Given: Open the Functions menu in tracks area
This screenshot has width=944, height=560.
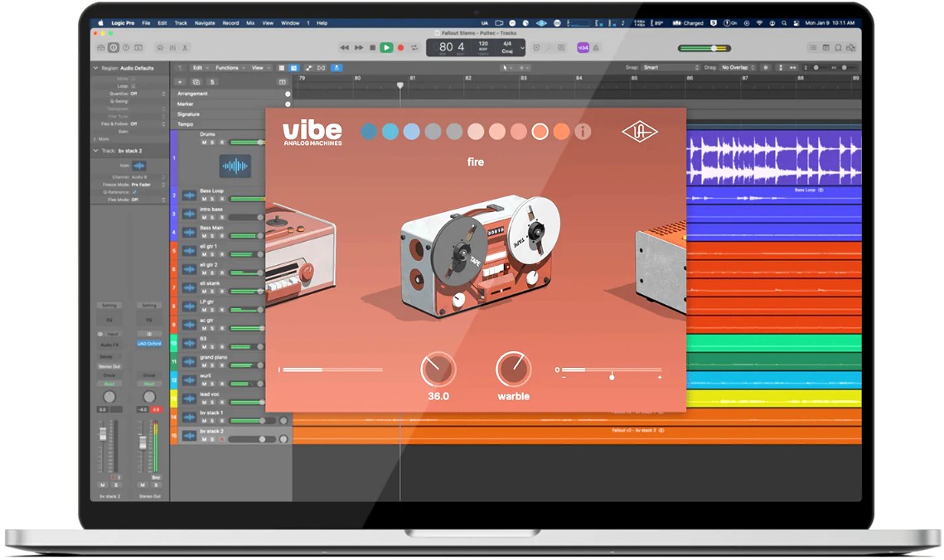Looking at the screenshot, I should tap(230, 68).
